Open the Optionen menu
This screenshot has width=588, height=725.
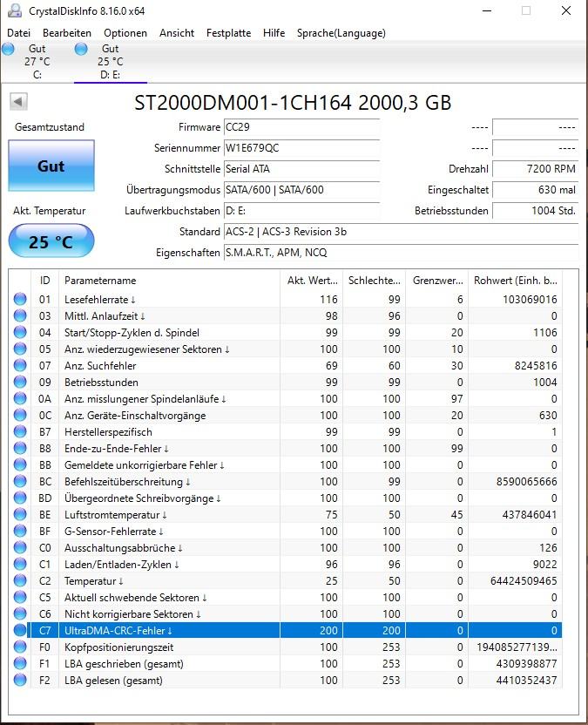coord(125,33)
